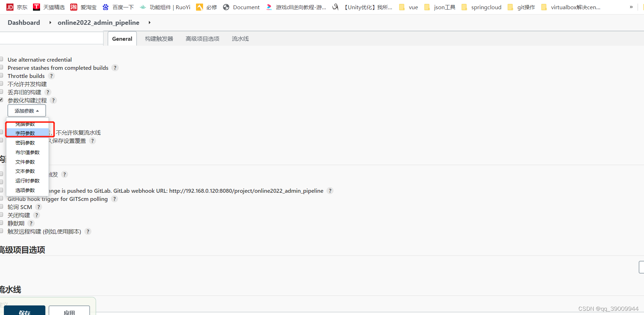Open the 功能组件 | RuoYi bookmark
Screen dimensions: 644x315
tap(165, 7)
